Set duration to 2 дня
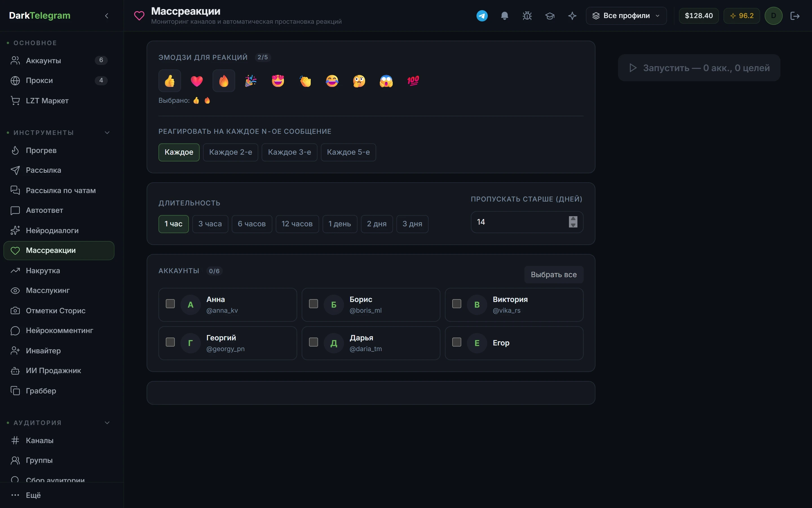The image size is (812, 508). pyautogui.click(x=376, y=224)
